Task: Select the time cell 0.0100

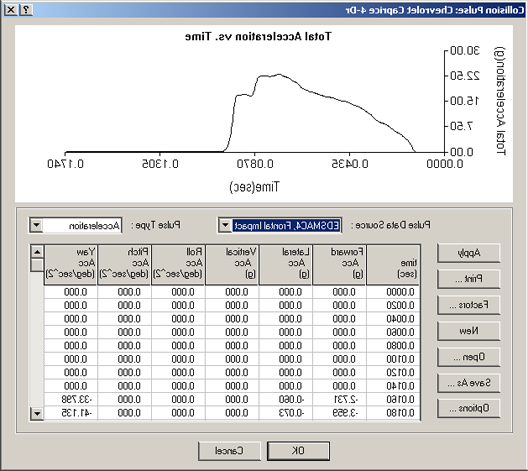Action: coord(393,359)
